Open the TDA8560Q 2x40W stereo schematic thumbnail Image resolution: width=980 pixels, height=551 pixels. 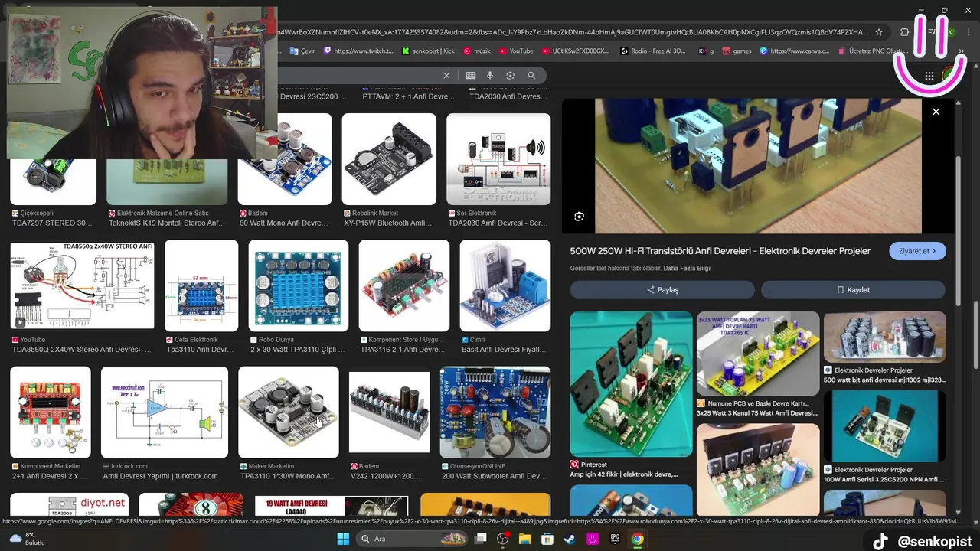pyautogui.click(x=82, y=285)
